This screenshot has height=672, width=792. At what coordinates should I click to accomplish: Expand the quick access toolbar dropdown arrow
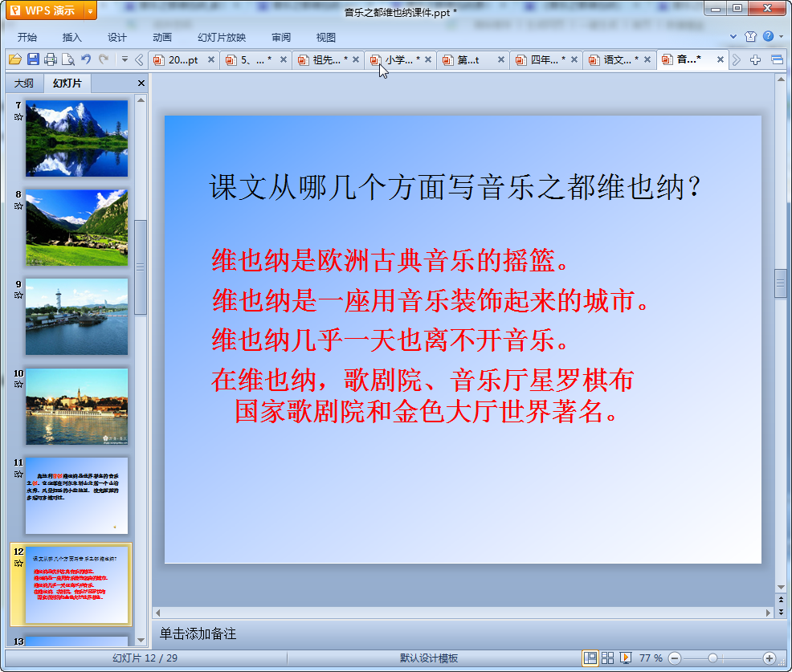point(125,59)
